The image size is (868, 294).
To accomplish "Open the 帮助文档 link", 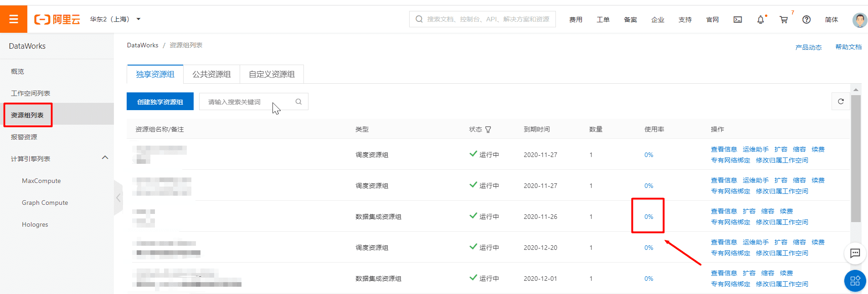I will (848, 47).
